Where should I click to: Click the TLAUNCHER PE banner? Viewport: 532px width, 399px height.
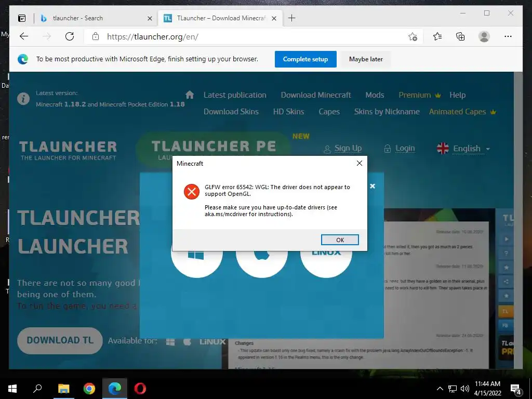214,147
